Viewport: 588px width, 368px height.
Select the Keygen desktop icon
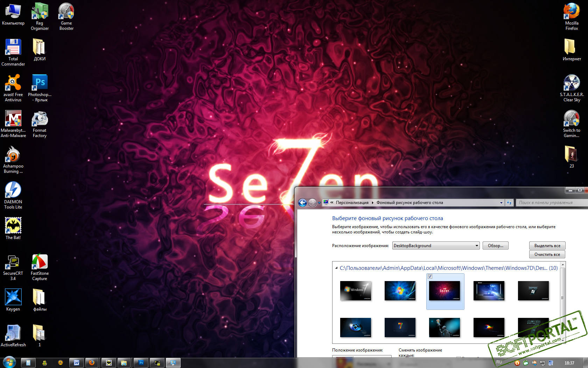pos(13,300)
